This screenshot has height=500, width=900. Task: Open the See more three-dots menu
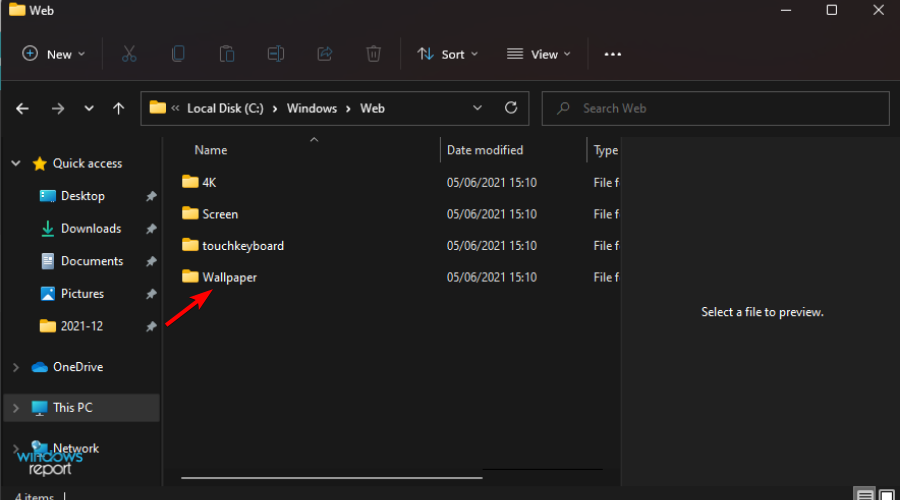click(x=612, y=54)
